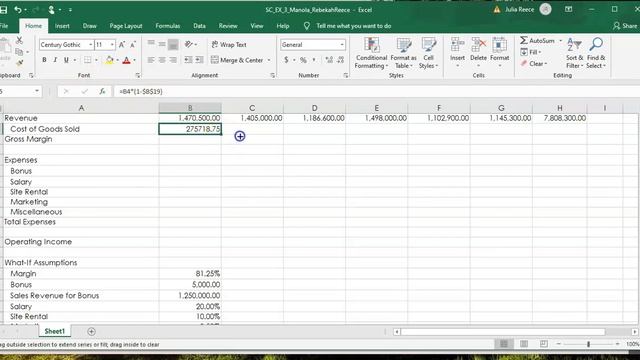The image size is (640, 360).
Task: Add a new sheet with plus button
Action: [x=91, y=331]
